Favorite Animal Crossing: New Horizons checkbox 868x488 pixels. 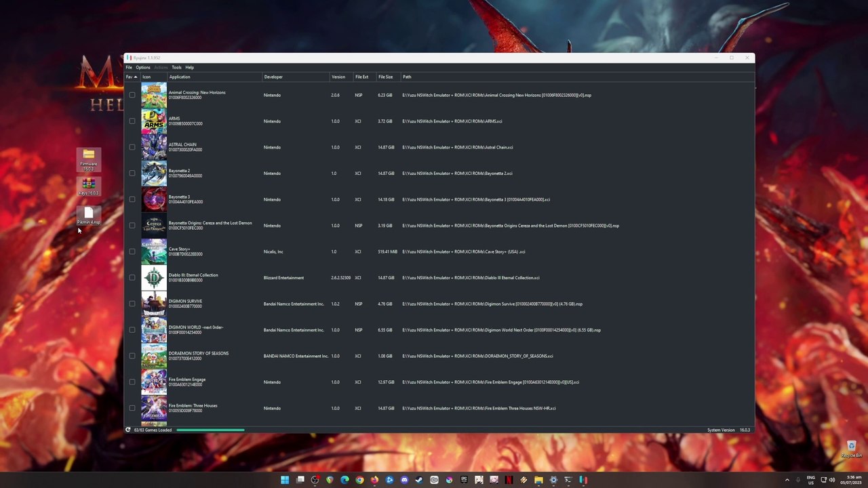pyautogui.click(x=132, y=96)
